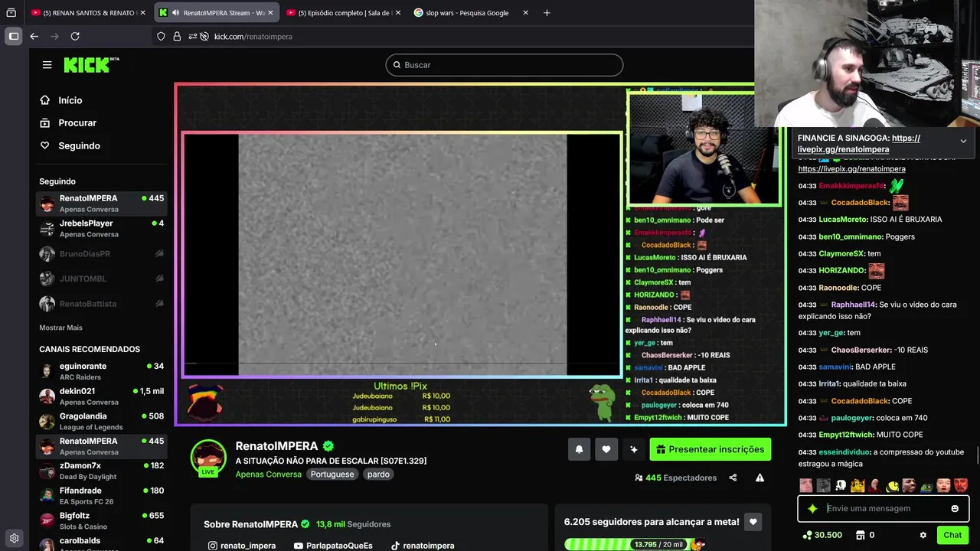This screenshot has height=551, width=980.
Task: Report stream with the warning triangle
Action: click(759, 478)
